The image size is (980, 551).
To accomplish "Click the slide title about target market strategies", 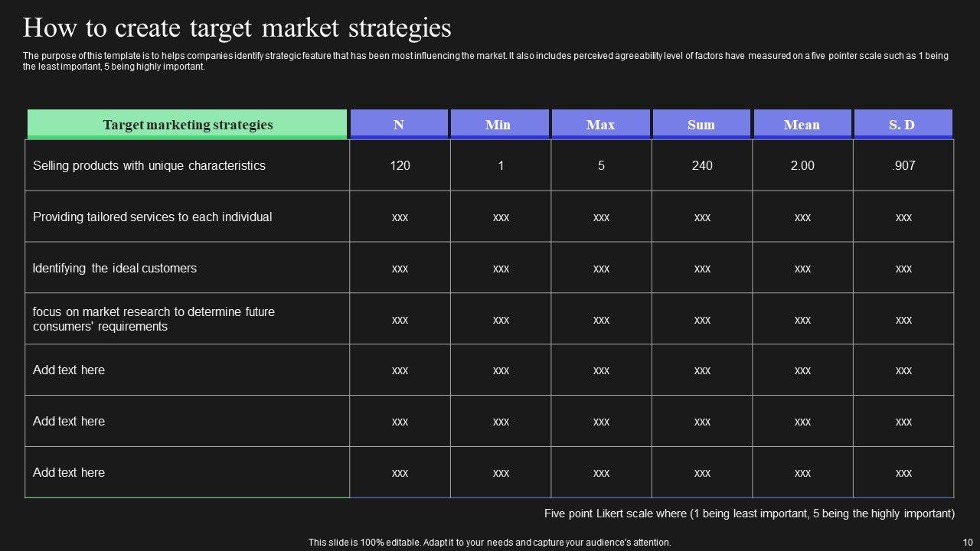I will tap(237, 28).
